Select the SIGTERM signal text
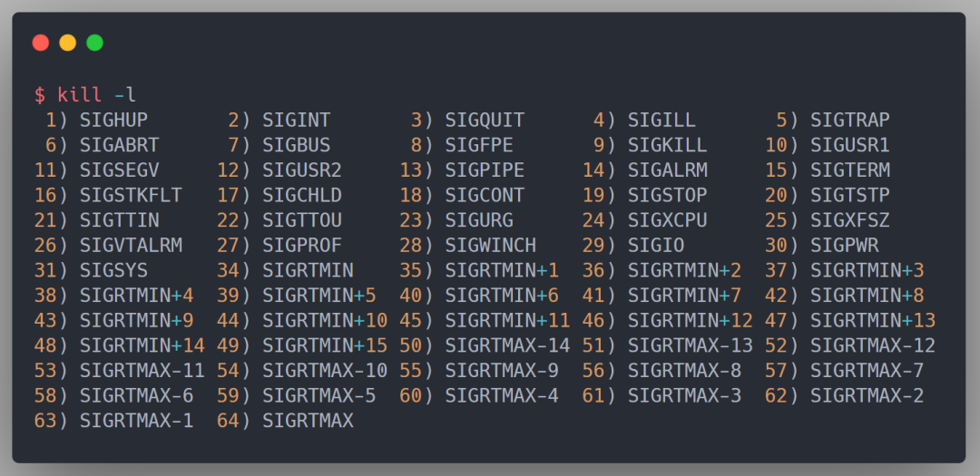This screenshot has width=980, height=476. point(849,170)
